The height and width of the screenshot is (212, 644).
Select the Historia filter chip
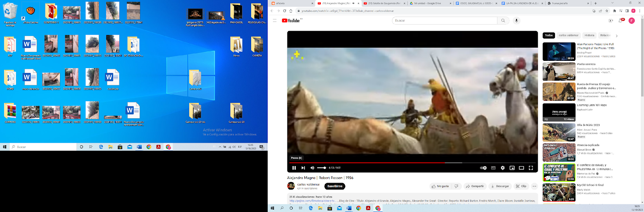589,35
